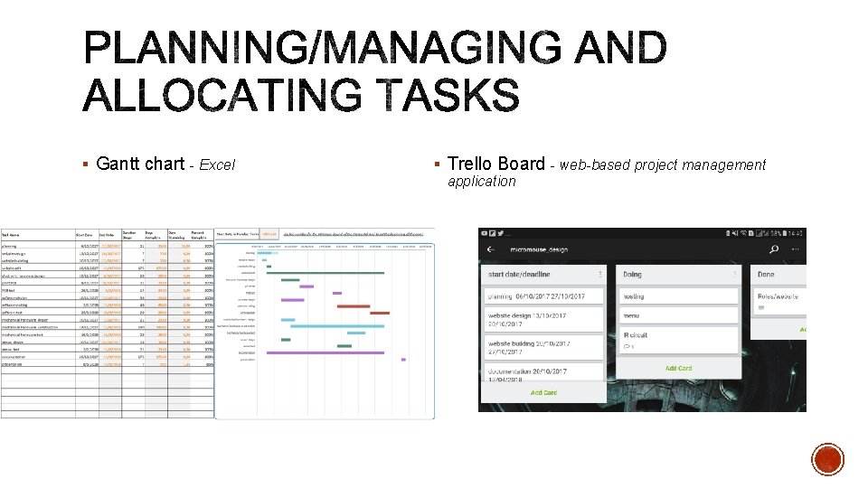Open the 'planning 06/10/2017' card
Image resolution: width=868 pixels, height=488 pixels.
[x=543, y=296]
